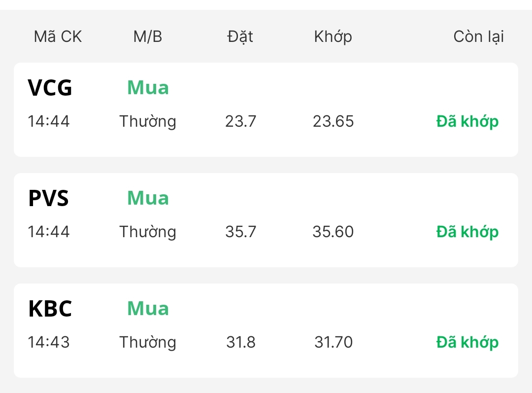Tap the Mua label on KBC order
Screen dimensions: 532x393
[x=148, y=309]
